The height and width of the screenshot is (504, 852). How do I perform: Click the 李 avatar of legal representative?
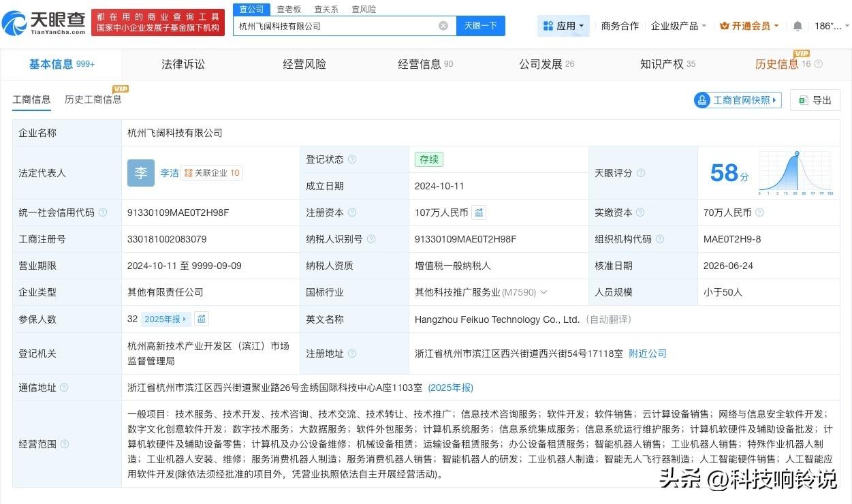(x=141, y=173)
